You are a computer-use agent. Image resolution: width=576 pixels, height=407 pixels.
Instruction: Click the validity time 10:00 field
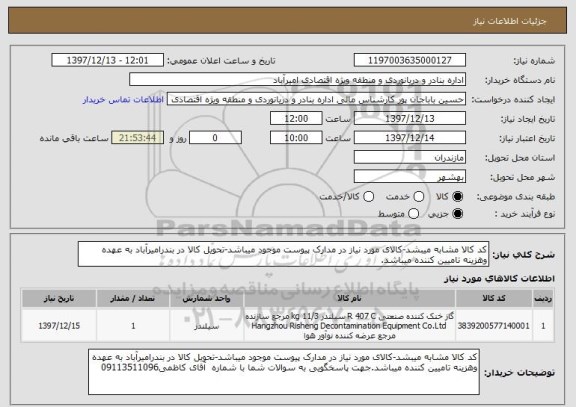click(x=296, y=138)
